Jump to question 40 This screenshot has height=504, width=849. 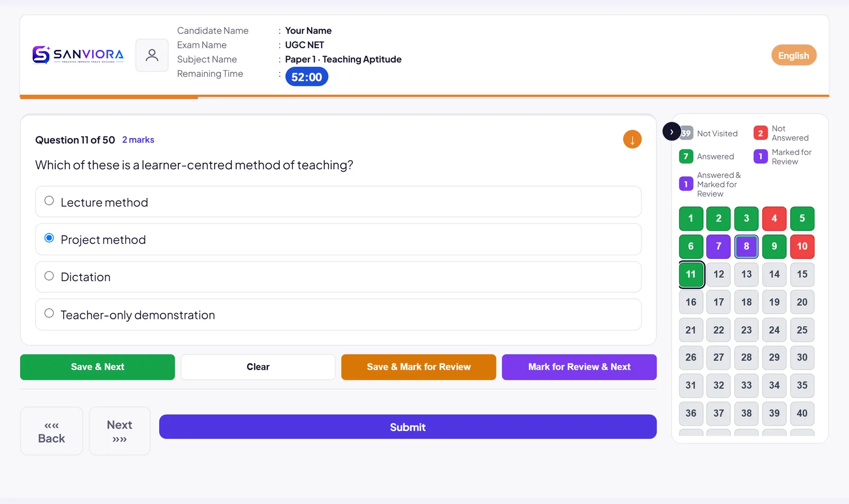point(802,413)
